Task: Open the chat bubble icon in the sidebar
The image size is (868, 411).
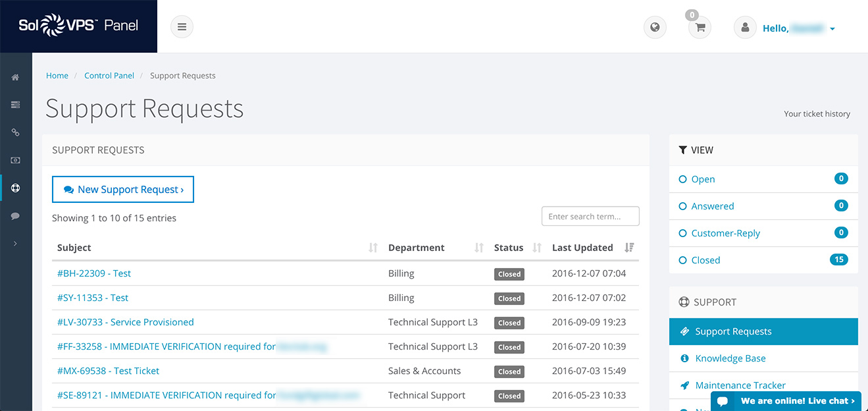Action: (14, 215)
